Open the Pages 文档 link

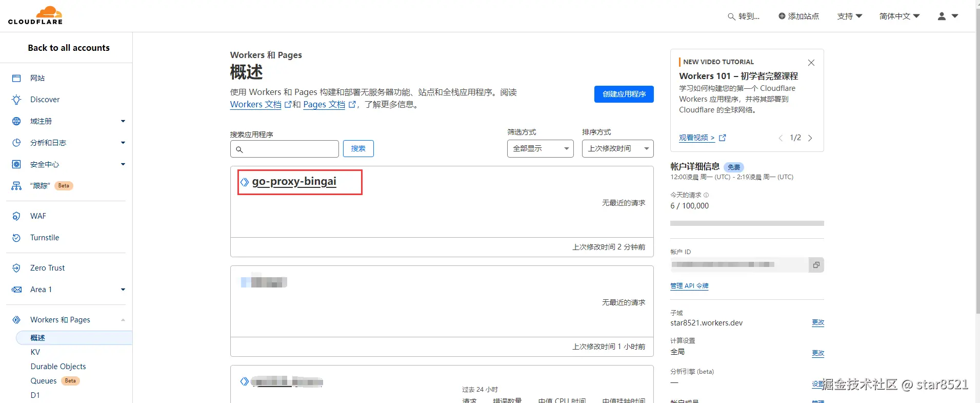tap(324, 104)
